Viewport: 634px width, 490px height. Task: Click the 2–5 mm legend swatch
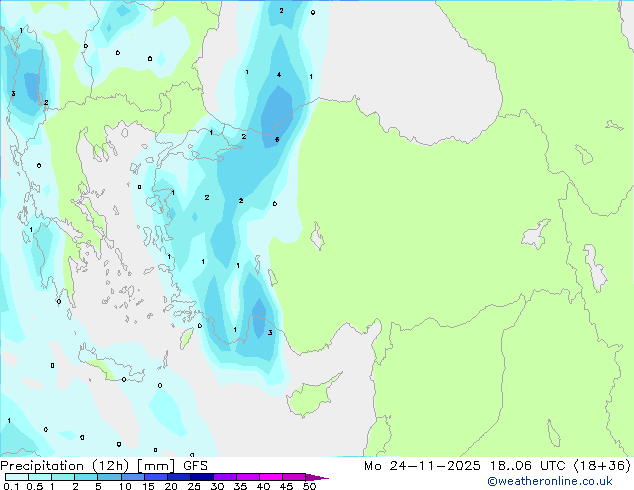[x=86, y=477]
